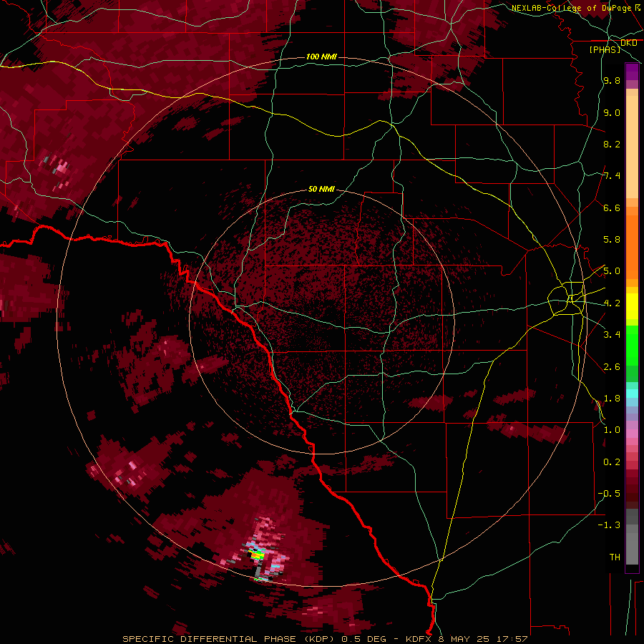Click the 0.2 value on color scale
The image size is (644, 644).
(x=612, y=462)
